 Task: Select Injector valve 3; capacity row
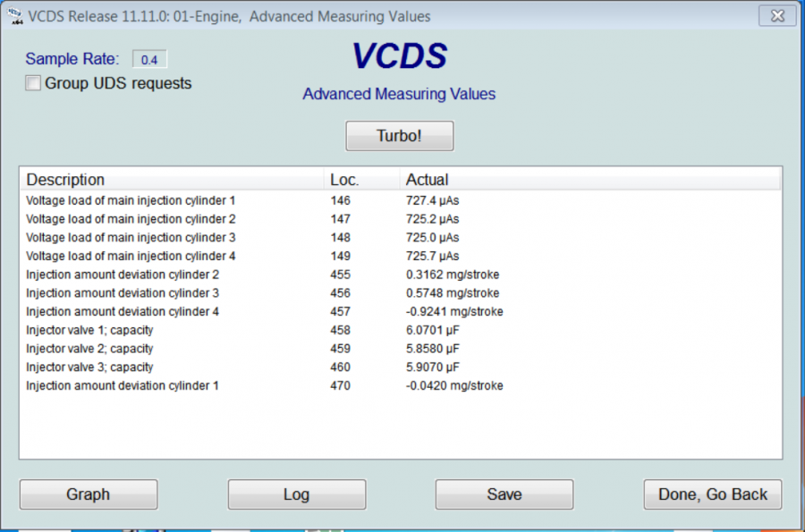pos(89,367)
